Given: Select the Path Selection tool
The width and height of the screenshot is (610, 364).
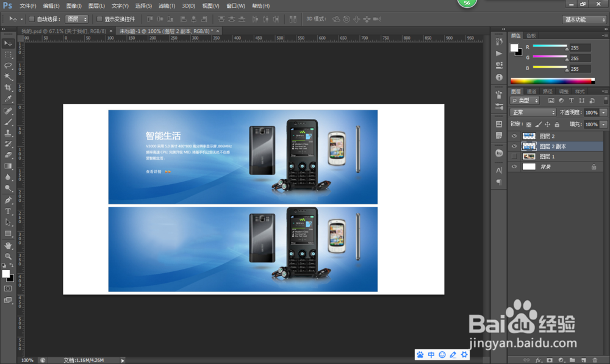Looking at the screenshot, I should 8,222.
